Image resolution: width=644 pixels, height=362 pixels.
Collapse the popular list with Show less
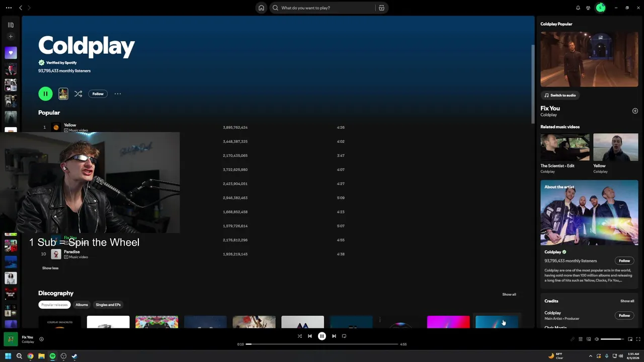pos(50,268)
